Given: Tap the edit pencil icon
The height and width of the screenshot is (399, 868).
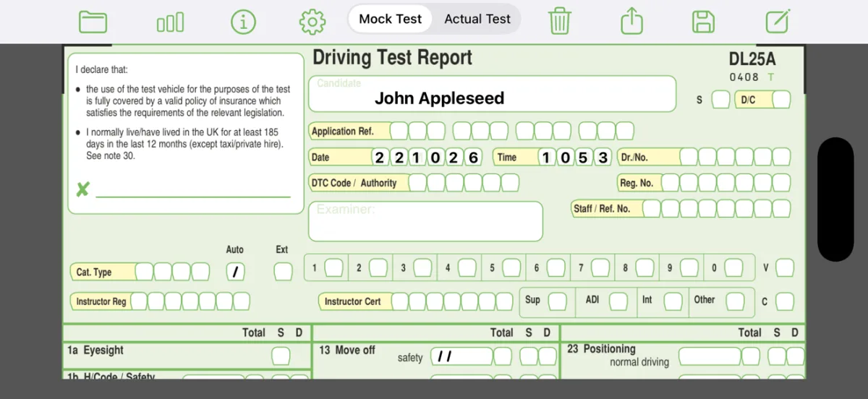Looking at the screenshot, I should (778, 21).
